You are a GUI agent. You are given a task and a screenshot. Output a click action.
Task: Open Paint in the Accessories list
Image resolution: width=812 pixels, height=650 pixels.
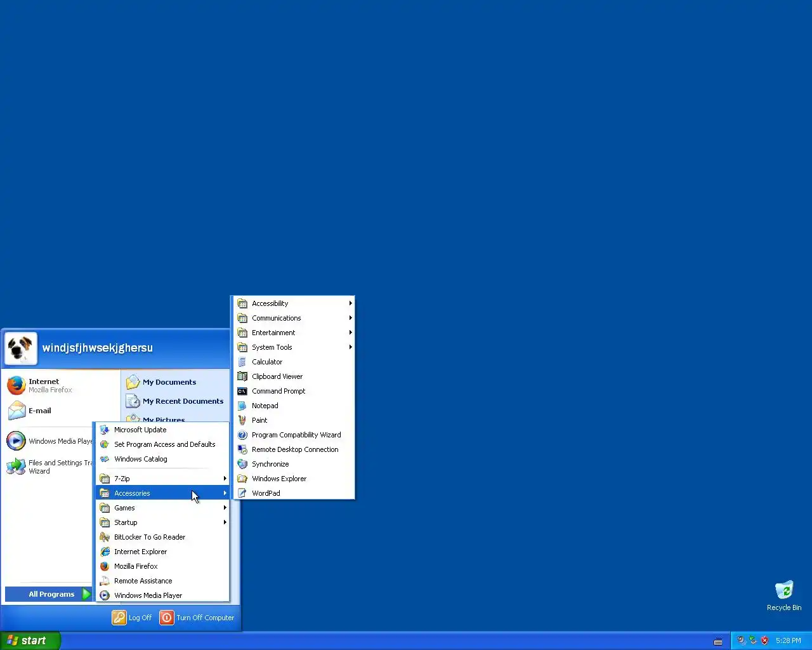pyautogui.click(x=294, y=420)
